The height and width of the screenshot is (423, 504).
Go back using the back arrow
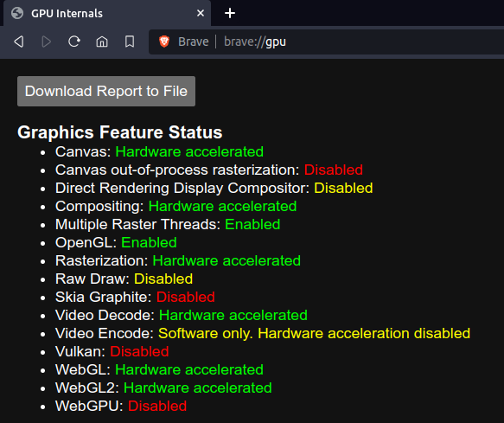pyautogui.click(x=19, y=42)
